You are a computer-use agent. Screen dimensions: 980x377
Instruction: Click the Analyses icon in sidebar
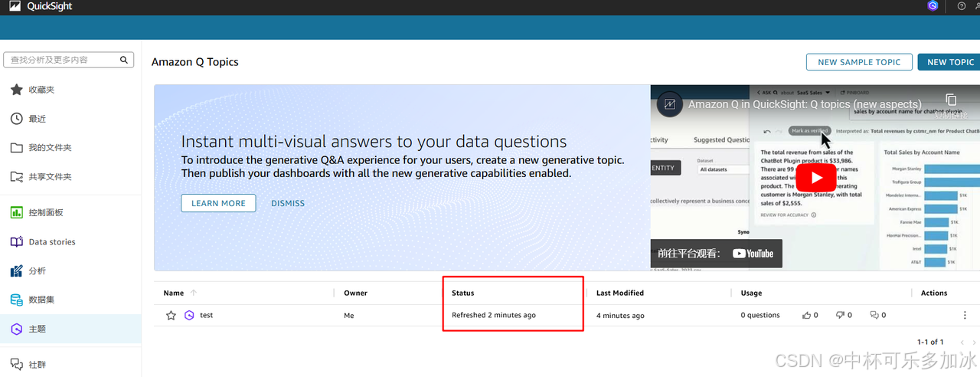click(16, 270)
